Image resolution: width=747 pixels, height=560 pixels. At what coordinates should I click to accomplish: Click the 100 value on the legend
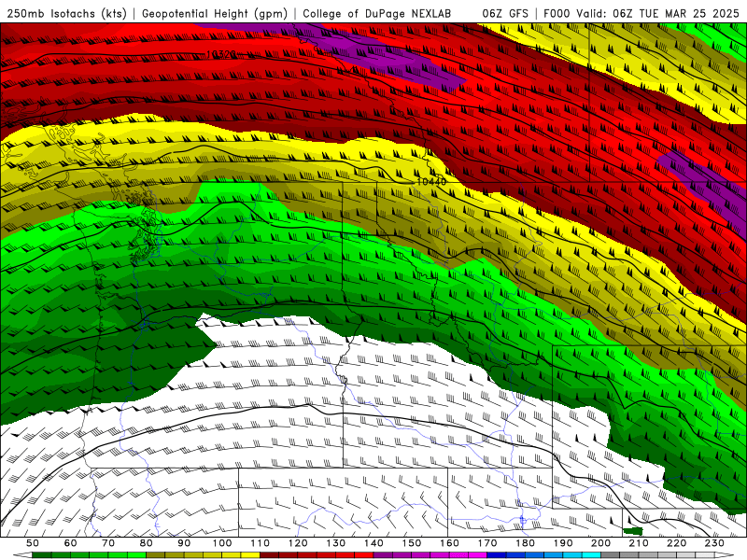click(x=222, y=543)
